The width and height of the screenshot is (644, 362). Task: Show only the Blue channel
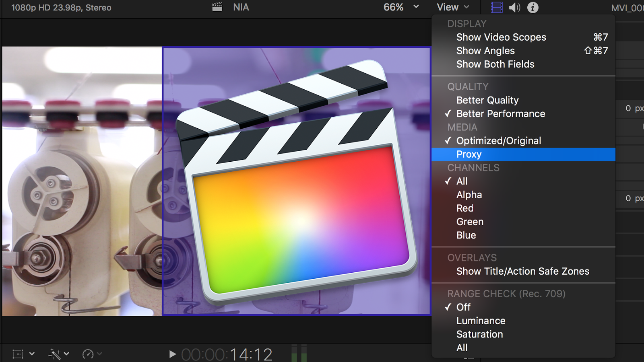coord(523,235)
